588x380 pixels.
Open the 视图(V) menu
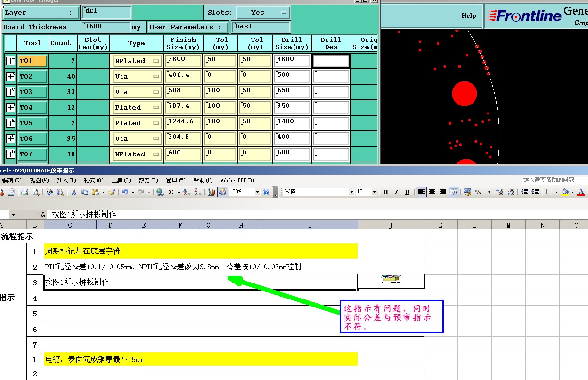coord(39,180)
